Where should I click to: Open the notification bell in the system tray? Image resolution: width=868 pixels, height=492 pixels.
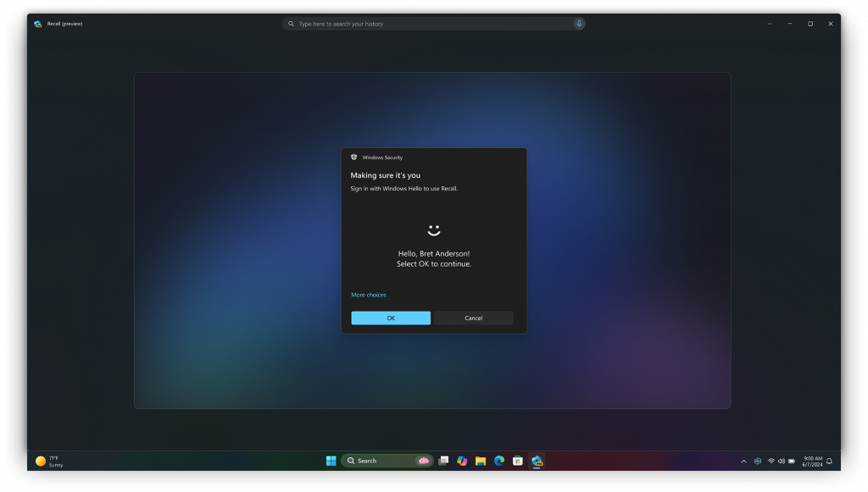[830, 462]
